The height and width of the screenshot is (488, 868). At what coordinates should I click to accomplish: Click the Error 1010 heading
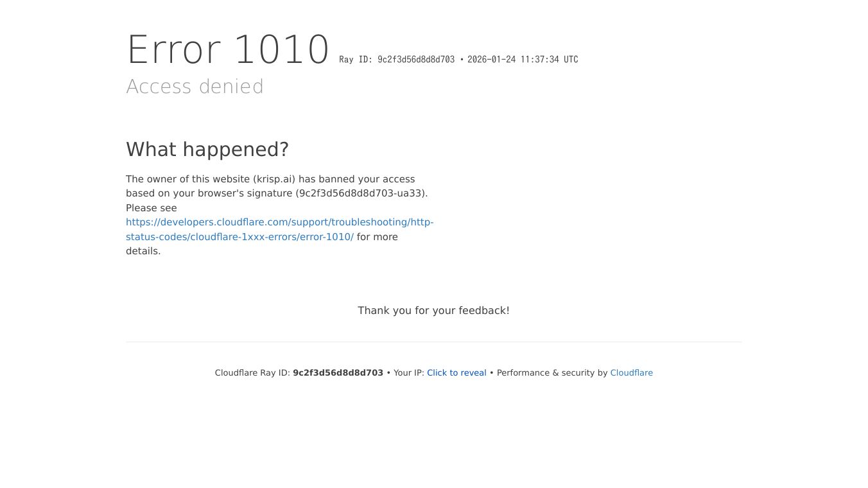point(228,49)
